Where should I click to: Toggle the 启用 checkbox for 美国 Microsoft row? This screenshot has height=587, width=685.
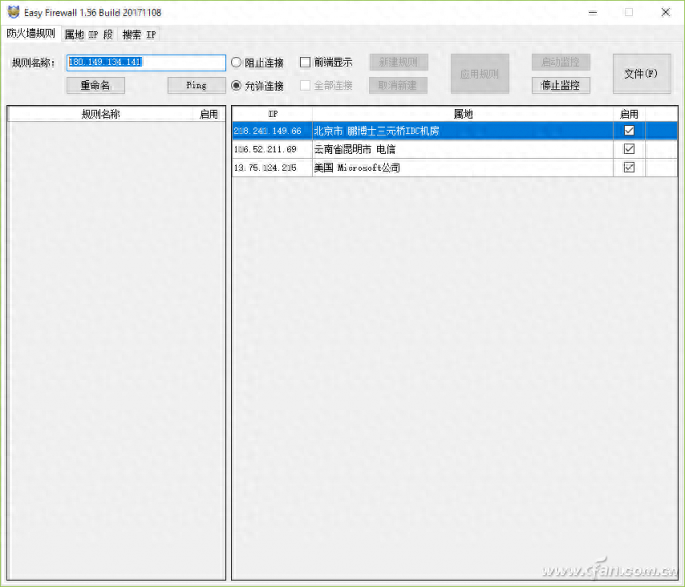[629, 168]
